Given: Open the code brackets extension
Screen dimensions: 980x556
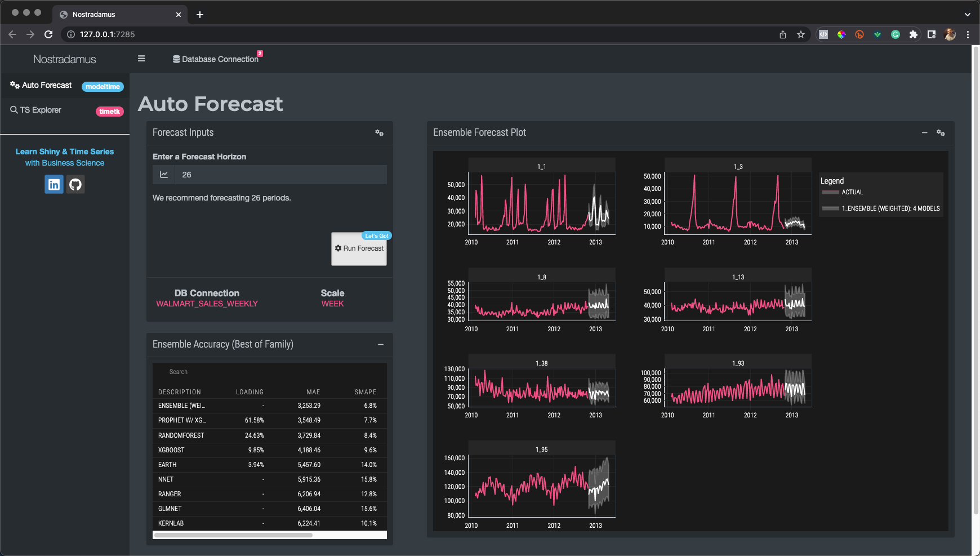Looking at the screenshot, I should (823, 34).
